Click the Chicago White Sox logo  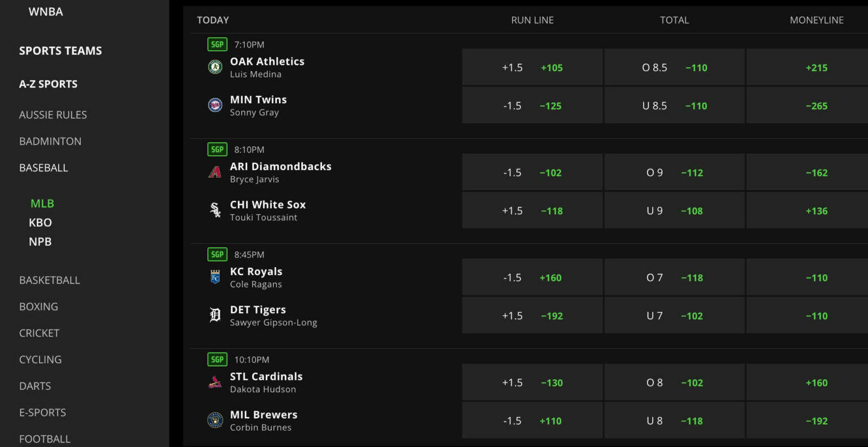tap(215, 210)
